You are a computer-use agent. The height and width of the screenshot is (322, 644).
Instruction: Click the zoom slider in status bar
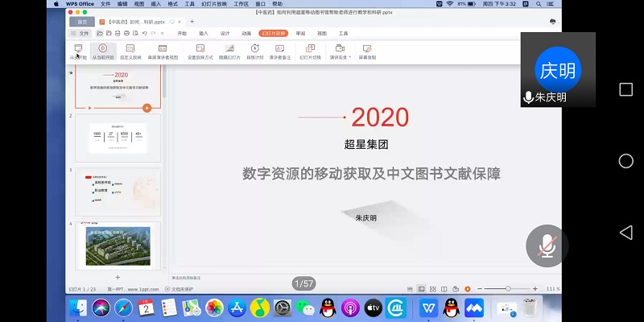coord(507,288)
